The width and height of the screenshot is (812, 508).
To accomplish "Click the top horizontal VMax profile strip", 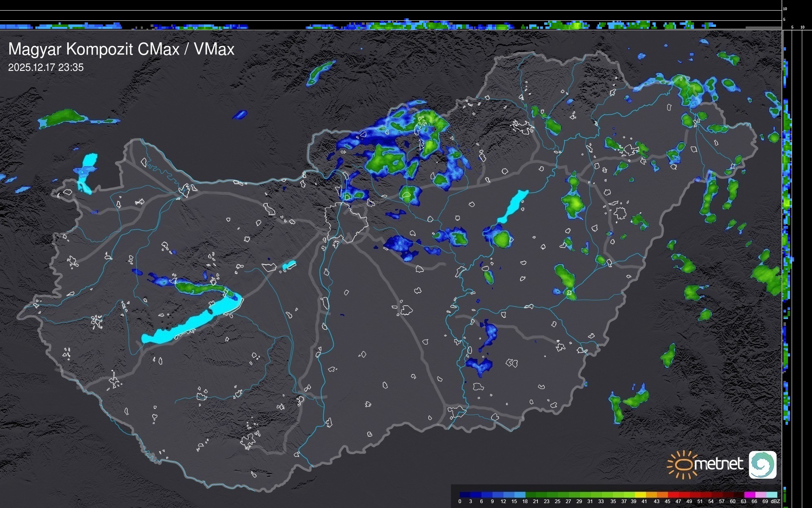I will [x=391, y=26].
